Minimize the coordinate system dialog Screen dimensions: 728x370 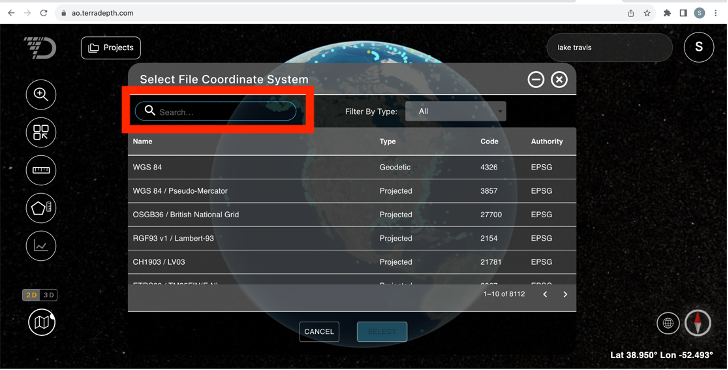[536, 79]
